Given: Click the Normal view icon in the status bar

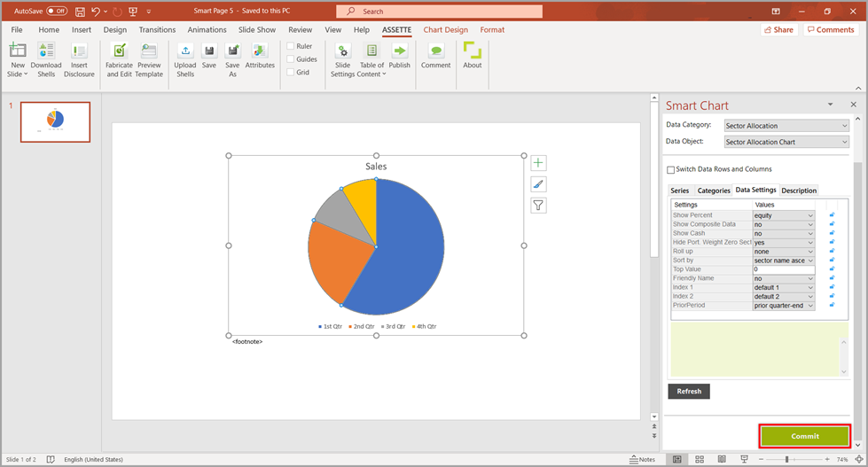Looking at the screenshot, I should tap(677, 459).
